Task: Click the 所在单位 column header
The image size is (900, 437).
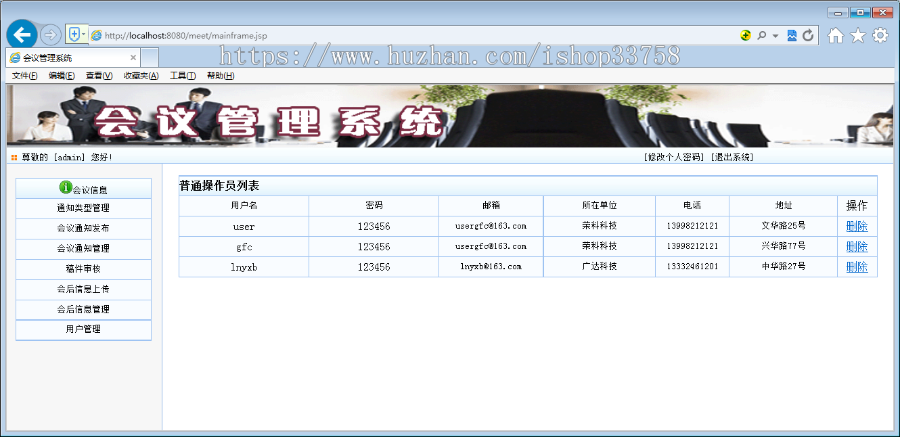Action: (599, 206)
